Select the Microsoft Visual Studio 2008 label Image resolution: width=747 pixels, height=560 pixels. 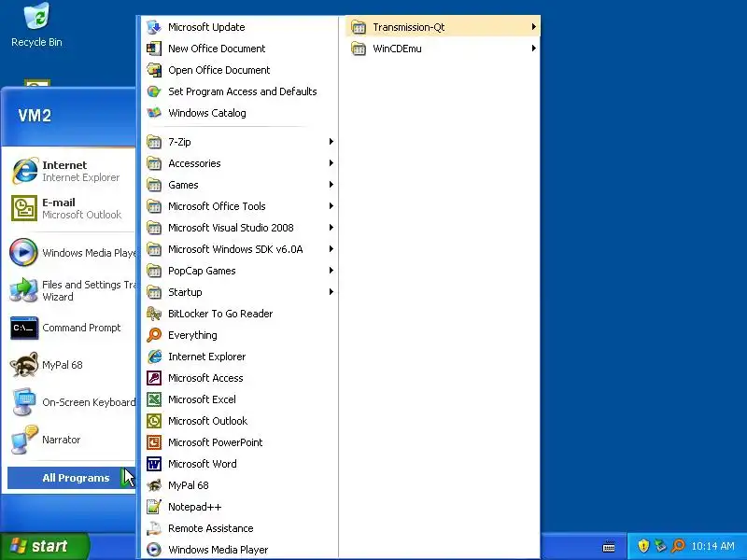(231, 228)
